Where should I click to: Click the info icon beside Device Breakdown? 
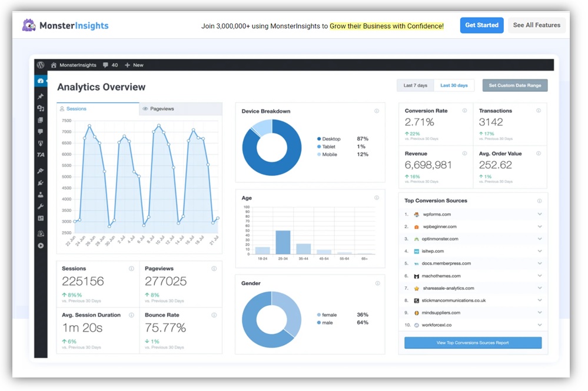pos(377,110)
